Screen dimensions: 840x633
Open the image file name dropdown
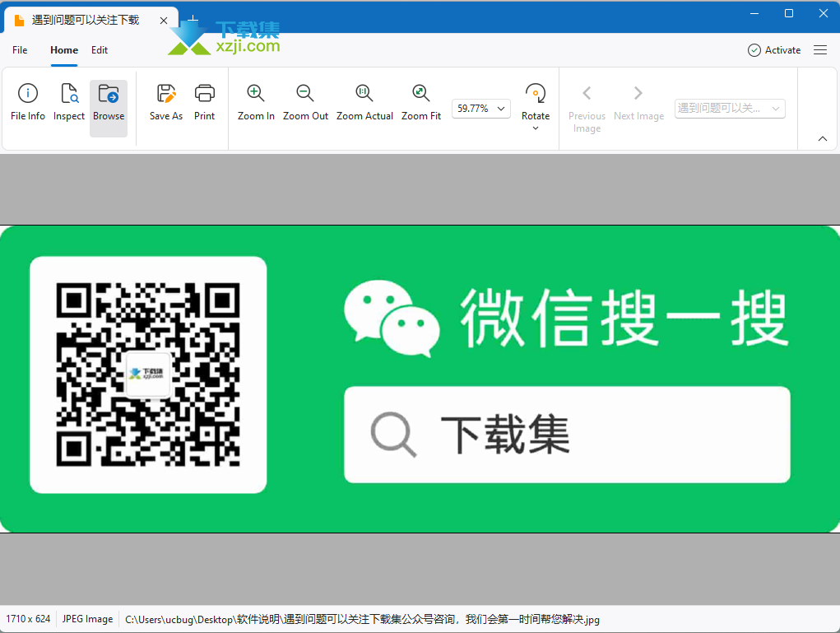[x=730, y=109]
